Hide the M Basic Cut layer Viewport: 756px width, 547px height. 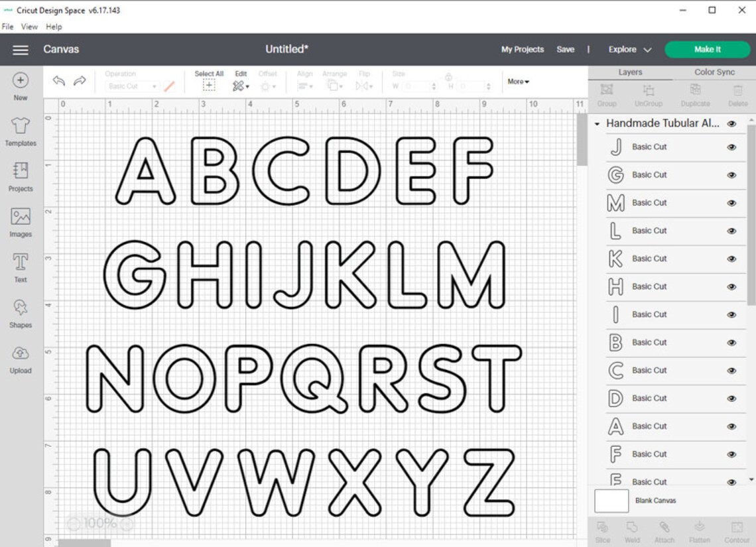(731, 202)
